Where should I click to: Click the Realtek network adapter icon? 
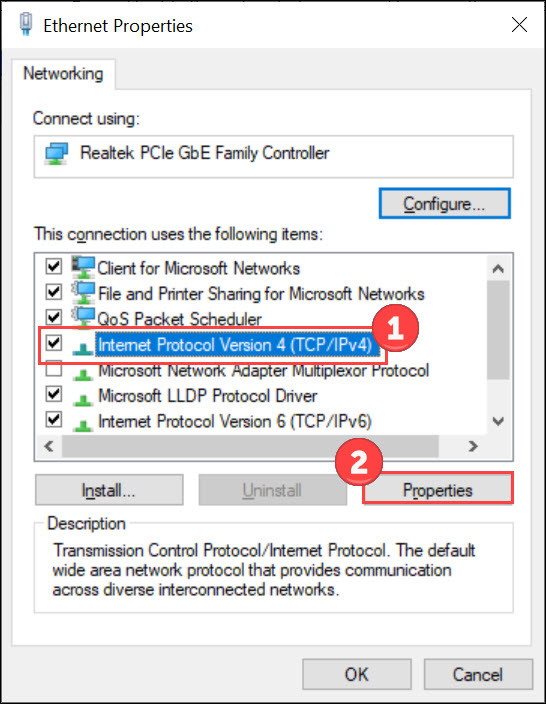[57, 154]
